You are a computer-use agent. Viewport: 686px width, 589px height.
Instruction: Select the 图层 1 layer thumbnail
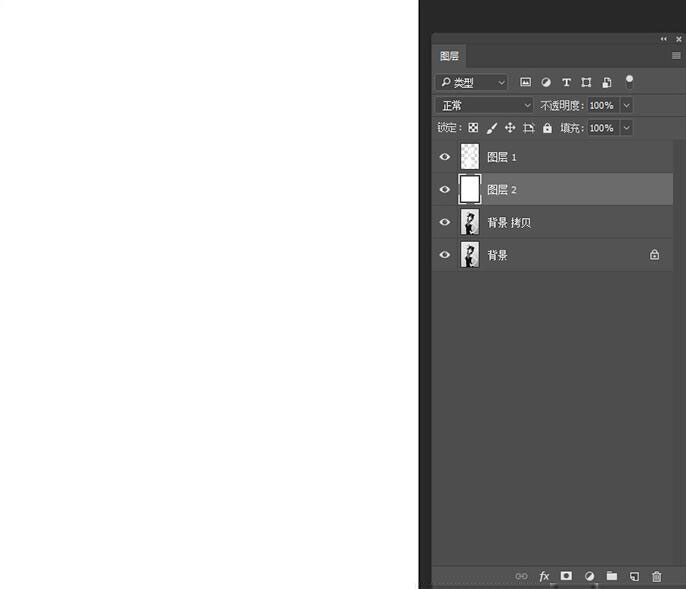pyautogui.click(x=470, y=157)
